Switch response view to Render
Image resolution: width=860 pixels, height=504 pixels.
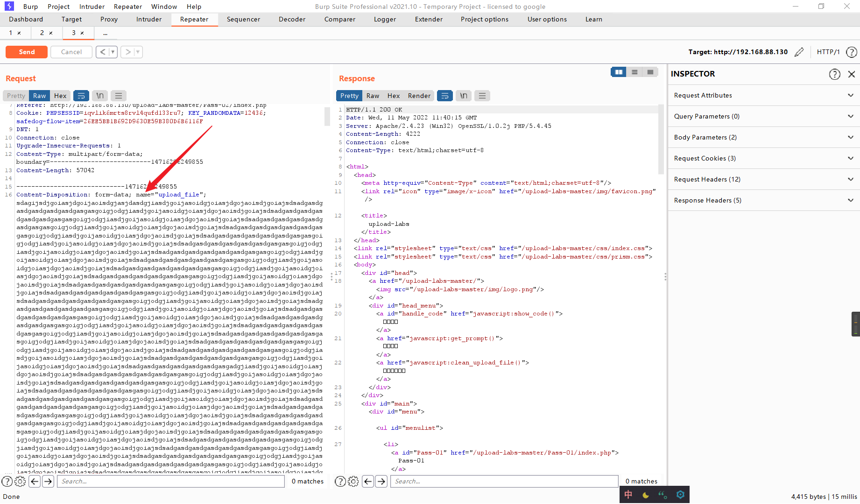[419, 96]
